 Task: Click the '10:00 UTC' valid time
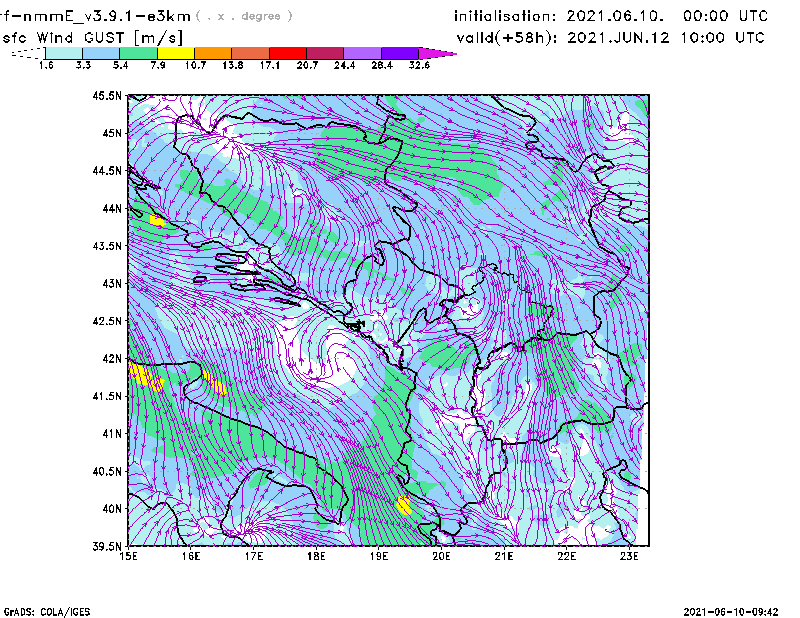click(x=722, y=38)
